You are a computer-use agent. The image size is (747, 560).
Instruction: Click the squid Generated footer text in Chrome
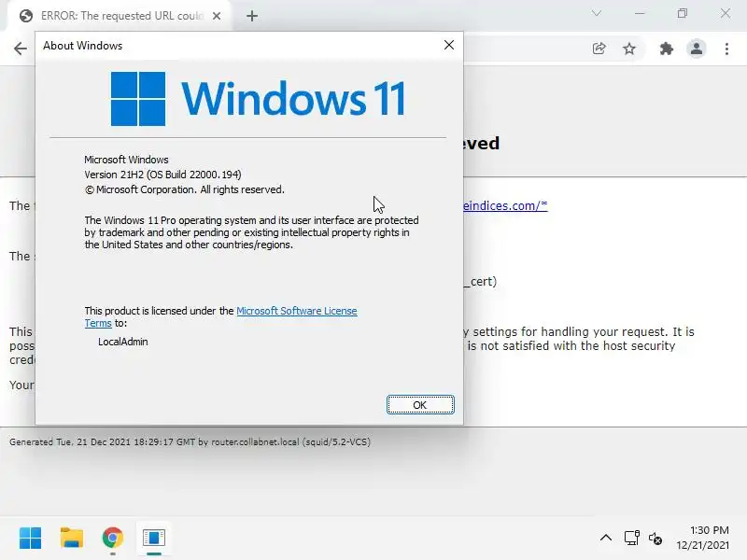[x=190, y=441]
